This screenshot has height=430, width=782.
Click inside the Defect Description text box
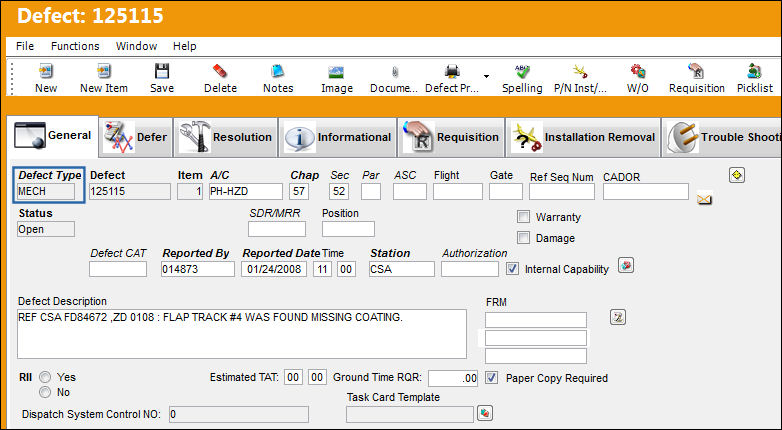pyautogui.click(x=242, y=334)
